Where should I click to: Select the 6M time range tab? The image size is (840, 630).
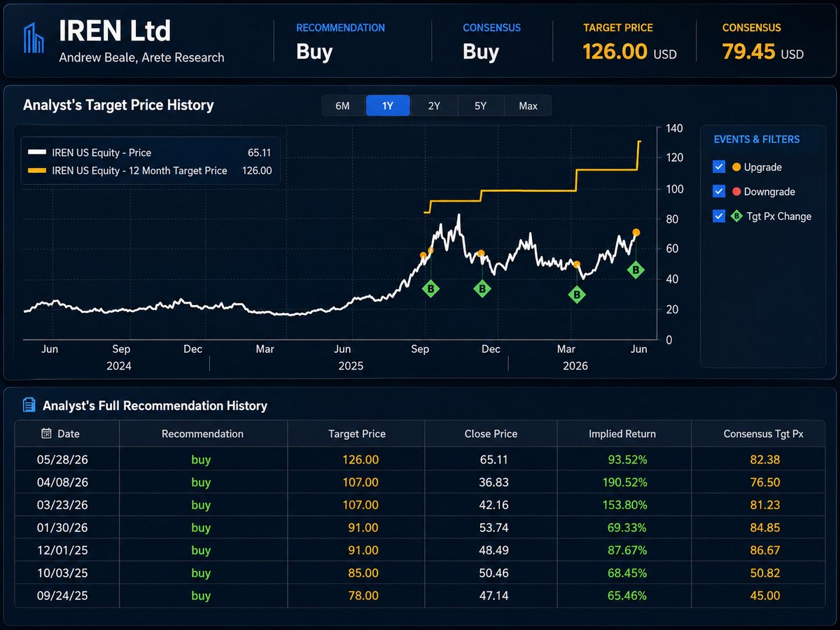343,106
